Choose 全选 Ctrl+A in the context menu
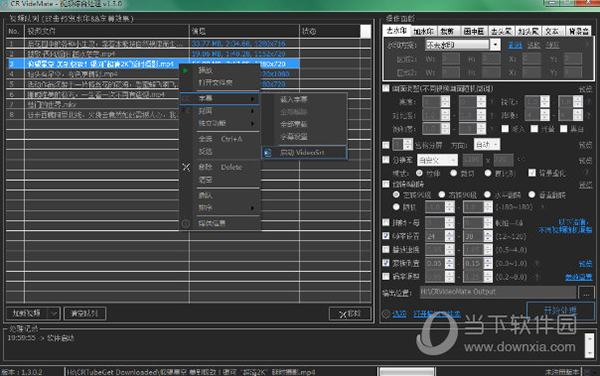Screen dimensions: 600x376 pyautogui.click(x=220, y=139)
